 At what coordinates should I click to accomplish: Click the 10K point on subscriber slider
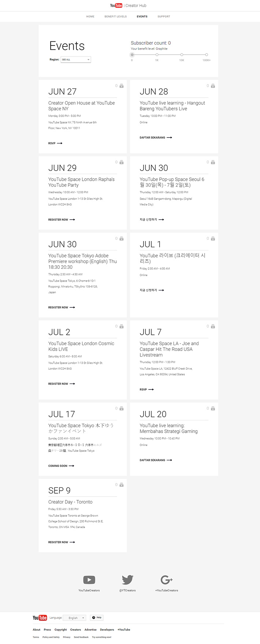pos(182,55)
